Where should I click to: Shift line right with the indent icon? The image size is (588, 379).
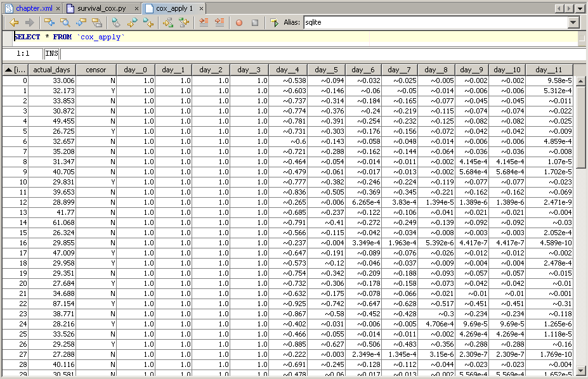tap(219, 22)
